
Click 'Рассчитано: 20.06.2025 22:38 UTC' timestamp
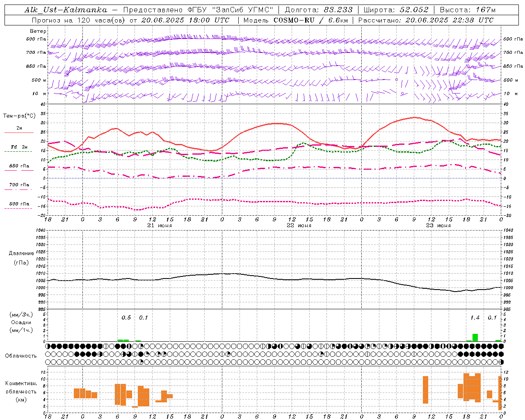click(x=426, y=20)
